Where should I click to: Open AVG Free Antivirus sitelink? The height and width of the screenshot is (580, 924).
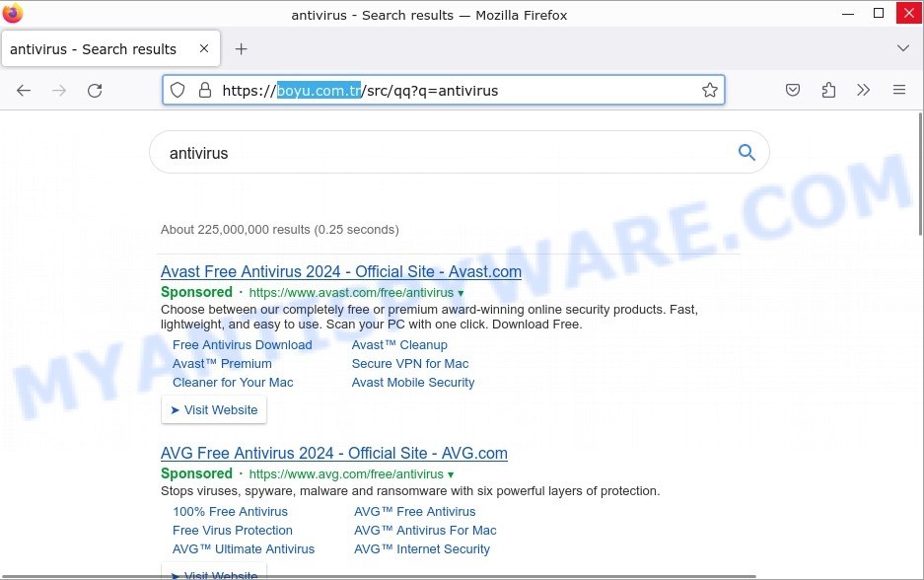tap(415, 512)
